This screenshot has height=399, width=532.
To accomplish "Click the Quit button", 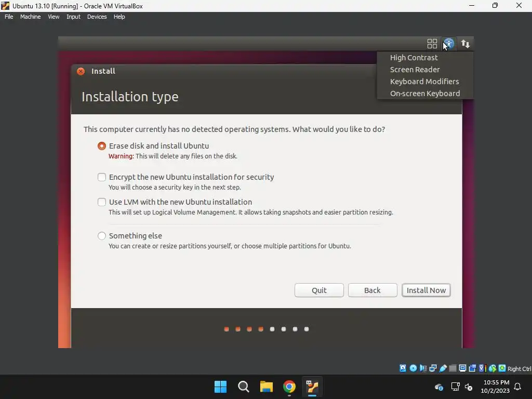I will click(x=319, y=290).
